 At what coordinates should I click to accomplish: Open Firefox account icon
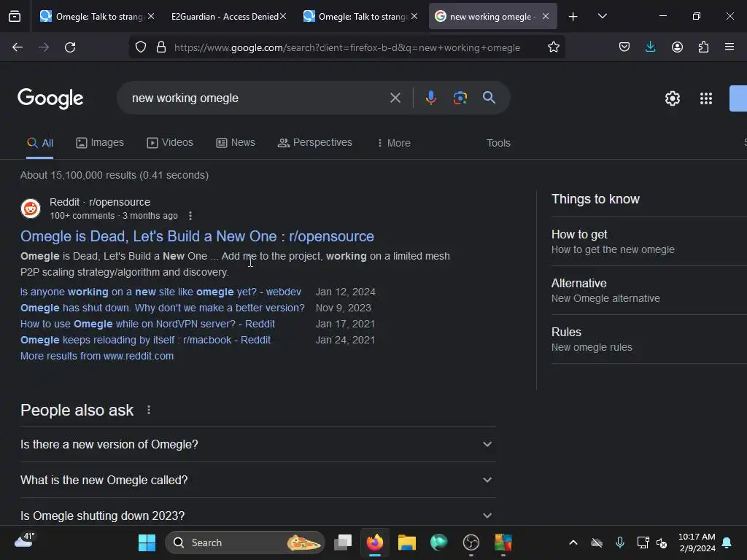(x=677, y=47)
